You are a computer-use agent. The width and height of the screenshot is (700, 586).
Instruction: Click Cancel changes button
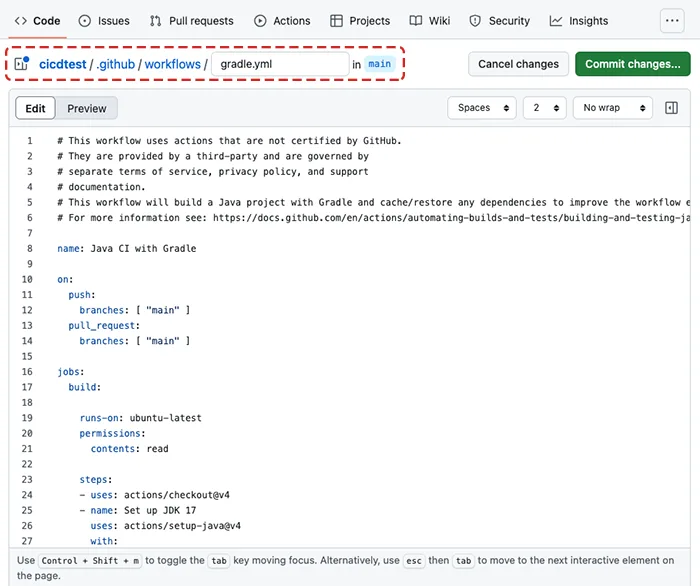coord(518,64)
